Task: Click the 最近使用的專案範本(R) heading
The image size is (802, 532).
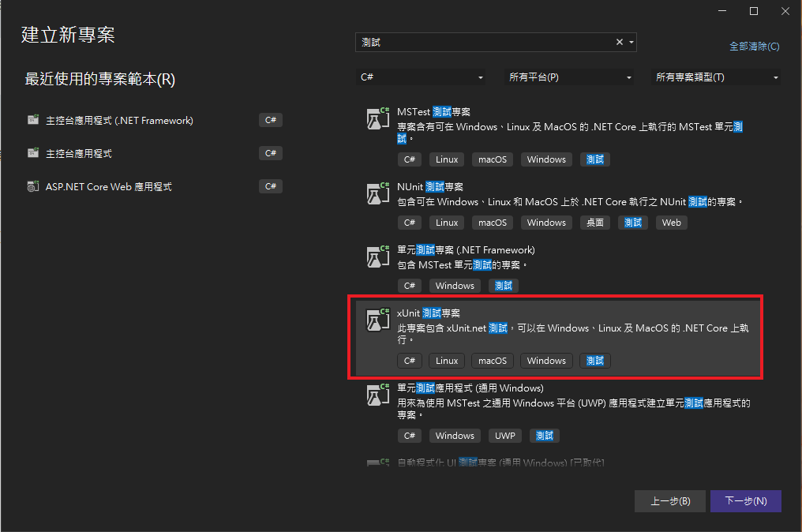Action: tap(99, 79)
